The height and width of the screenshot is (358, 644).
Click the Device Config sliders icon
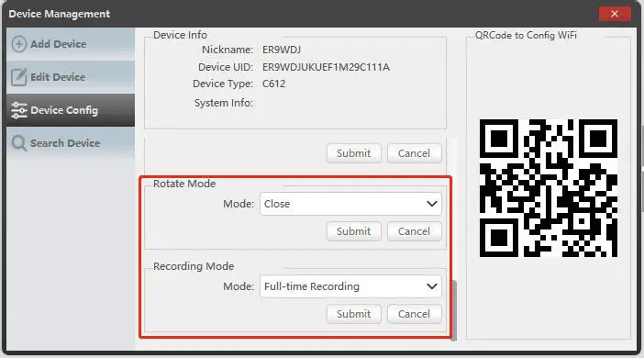[19, 110]
